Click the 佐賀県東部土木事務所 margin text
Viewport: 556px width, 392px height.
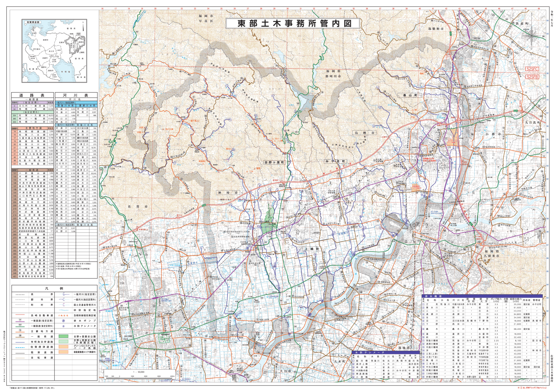[x=552, y=368]
